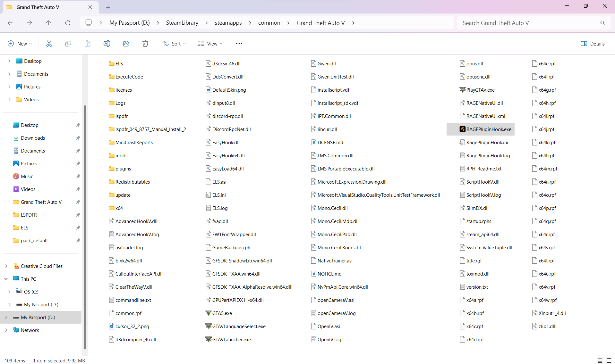The width and height of the screenshot is (615, 364).
Task: Click the search magnifier icon
Action: click(x=602, y=23)
